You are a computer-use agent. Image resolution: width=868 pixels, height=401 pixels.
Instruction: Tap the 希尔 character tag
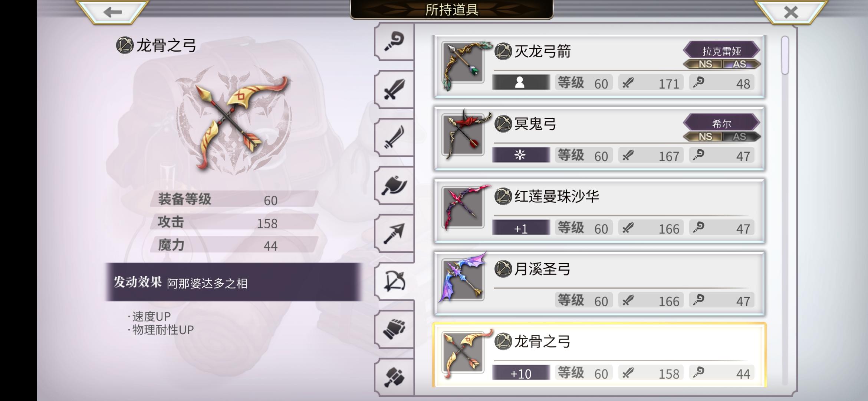pyautogui.click(x=721, y=123)
